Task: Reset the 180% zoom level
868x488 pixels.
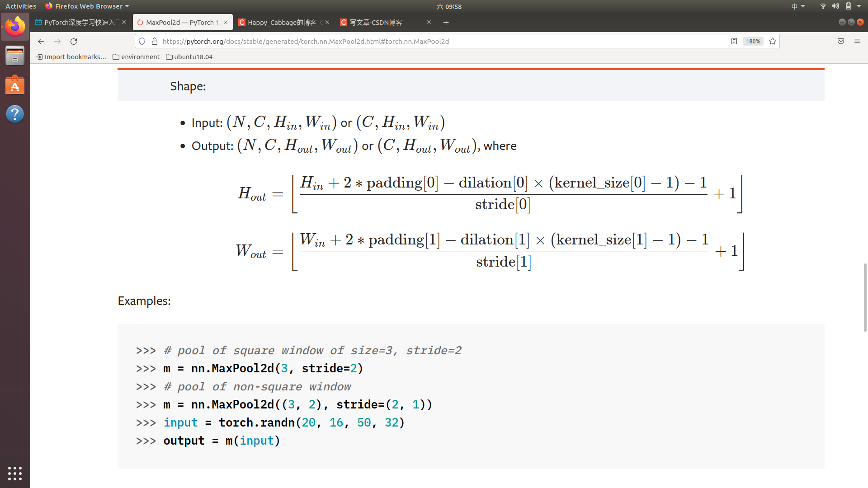Action: pyautogui.click(x=753, y=41)
